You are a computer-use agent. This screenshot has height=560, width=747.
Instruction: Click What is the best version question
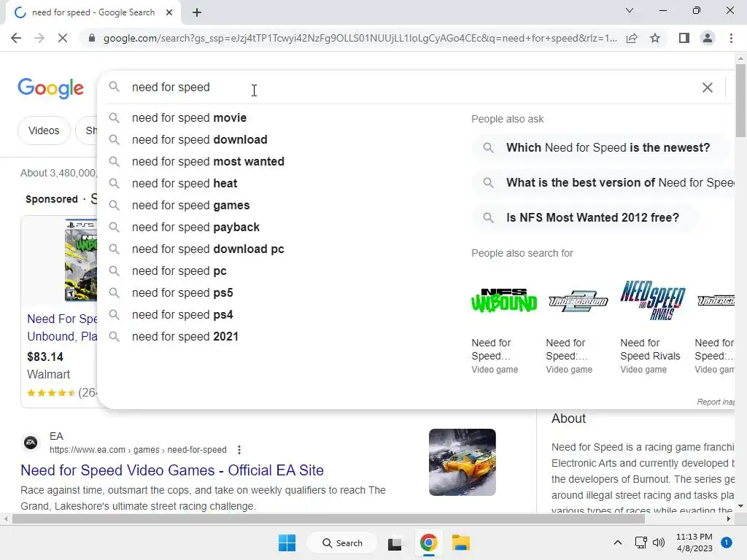point(603,183)
